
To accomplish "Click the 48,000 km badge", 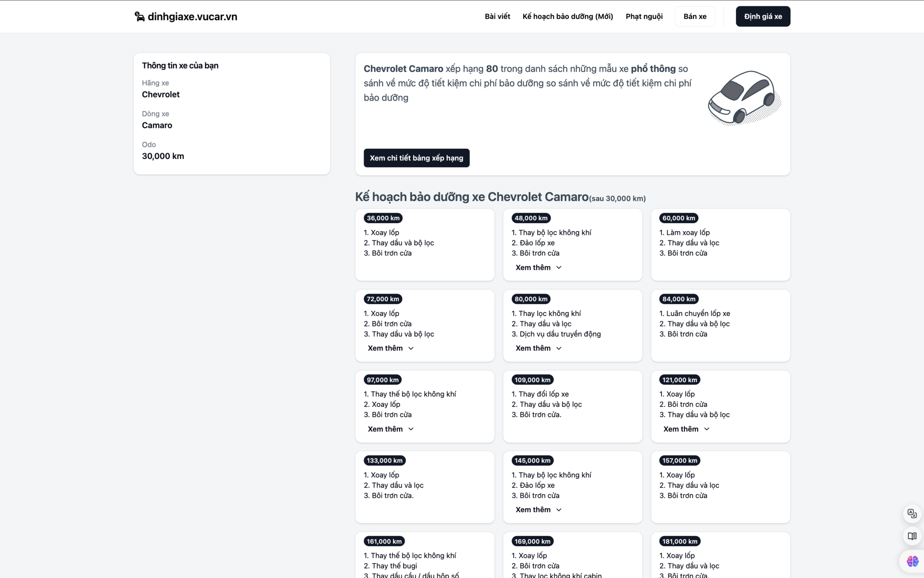I will [x=531, y=218].
